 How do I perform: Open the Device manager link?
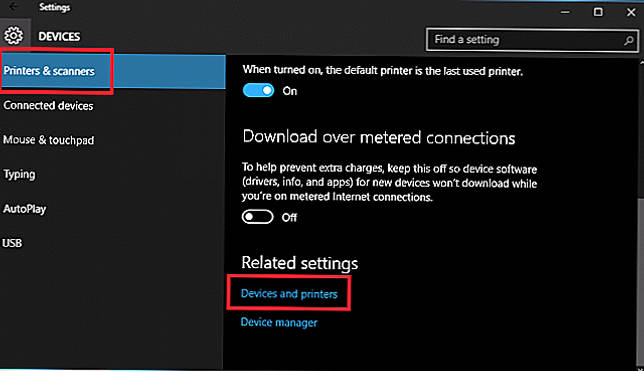(279, 323)
